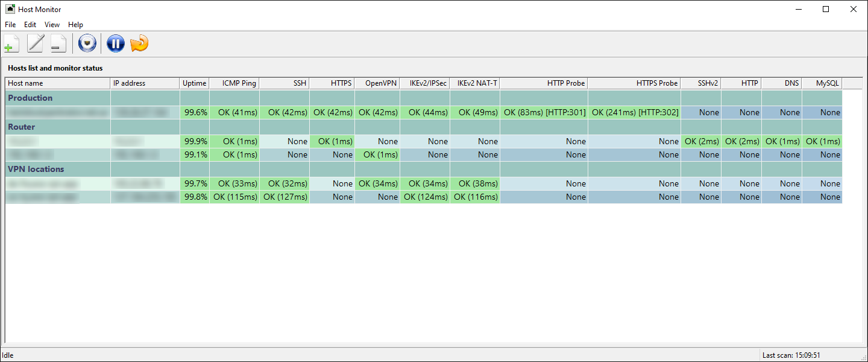Click the HTTPS Probe column header
The height and width of the screenshot is (362, 868).
(x=634, y=83)
